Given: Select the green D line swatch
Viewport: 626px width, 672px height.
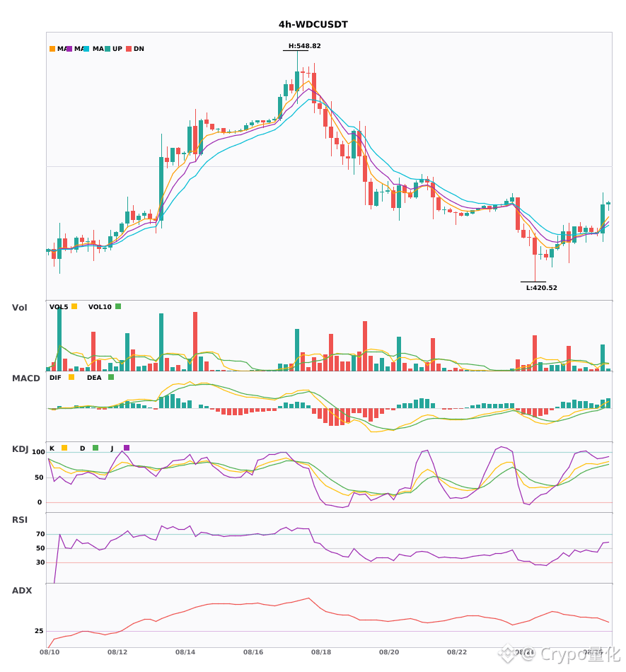Looking at the screenshot, I should (95, 448).
